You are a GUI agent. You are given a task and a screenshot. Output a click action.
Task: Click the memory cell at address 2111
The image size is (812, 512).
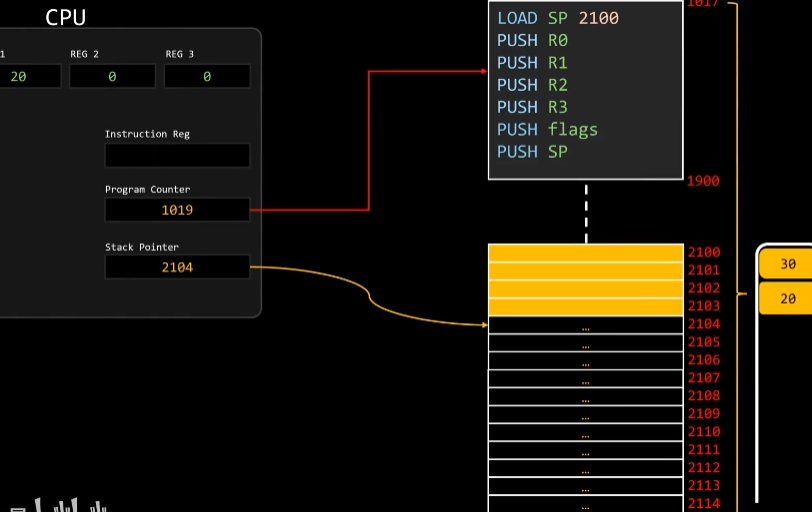pyautogui.click(x=586, y=451)
